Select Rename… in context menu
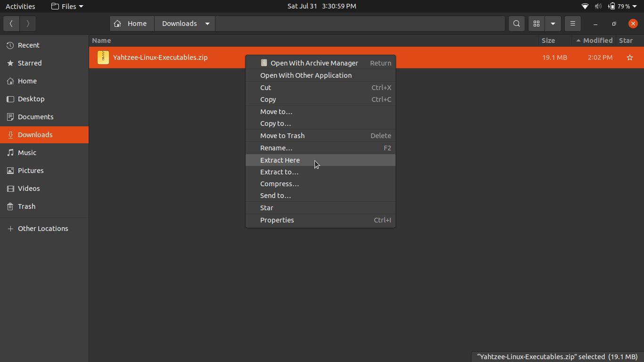The height and width of the screenshot is (362, 644). click(x=321, y=148)
